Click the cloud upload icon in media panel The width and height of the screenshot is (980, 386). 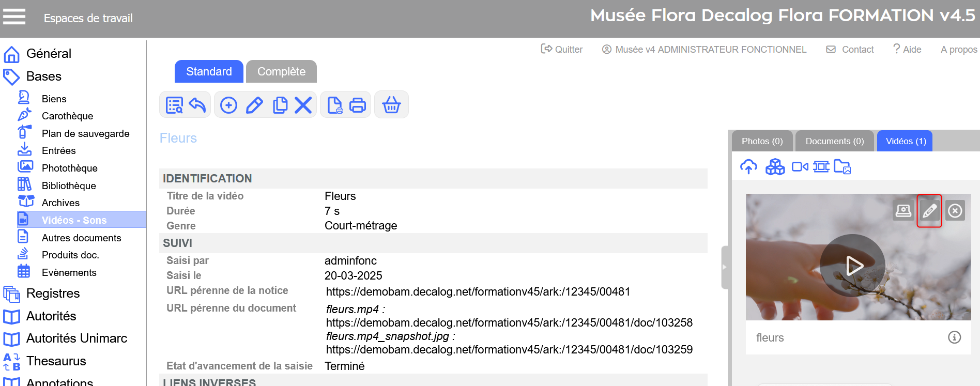click(748, 167)
